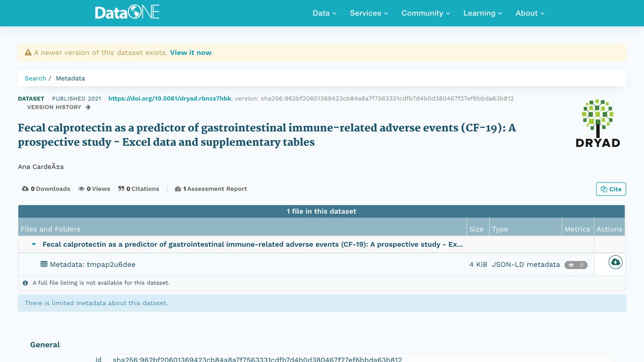Click the info icon by full file listing note
Viewport: 644px width, 362px height.
click(25, 283)
